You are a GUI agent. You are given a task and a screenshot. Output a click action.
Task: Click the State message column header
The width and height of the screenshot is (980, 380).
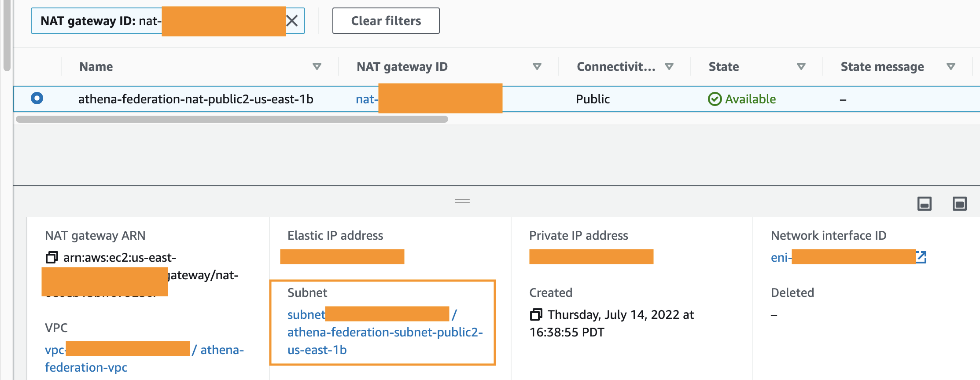pyautogui.click(x=882, y=66)
